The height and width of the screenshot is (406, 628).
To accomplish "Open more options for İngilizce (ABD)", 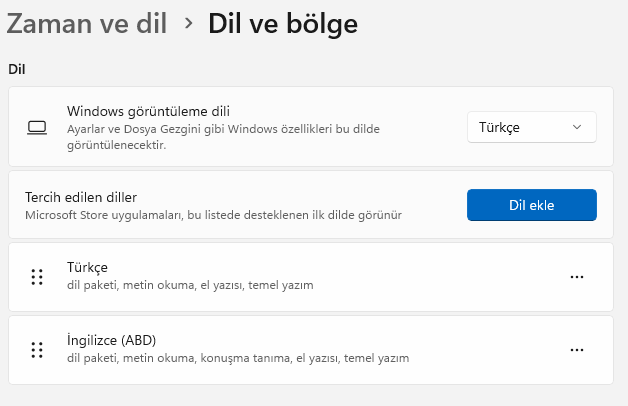I will tap(576, 350).
